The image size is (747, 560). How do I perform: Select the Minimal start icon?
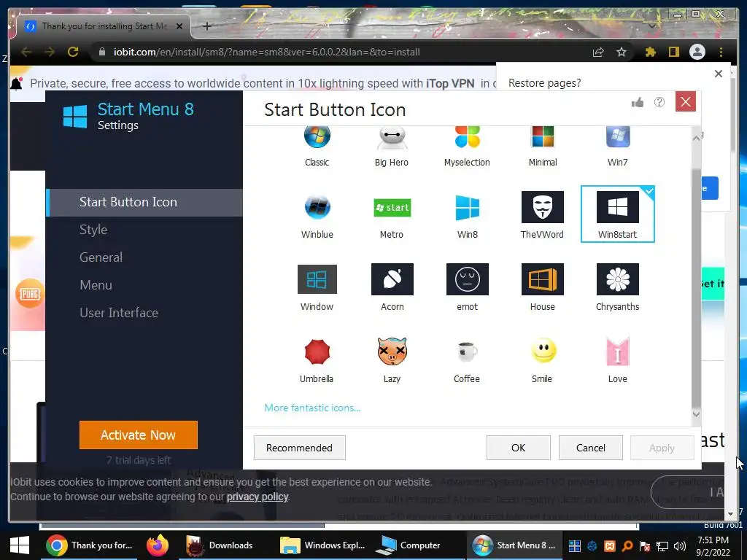point(543,145)
